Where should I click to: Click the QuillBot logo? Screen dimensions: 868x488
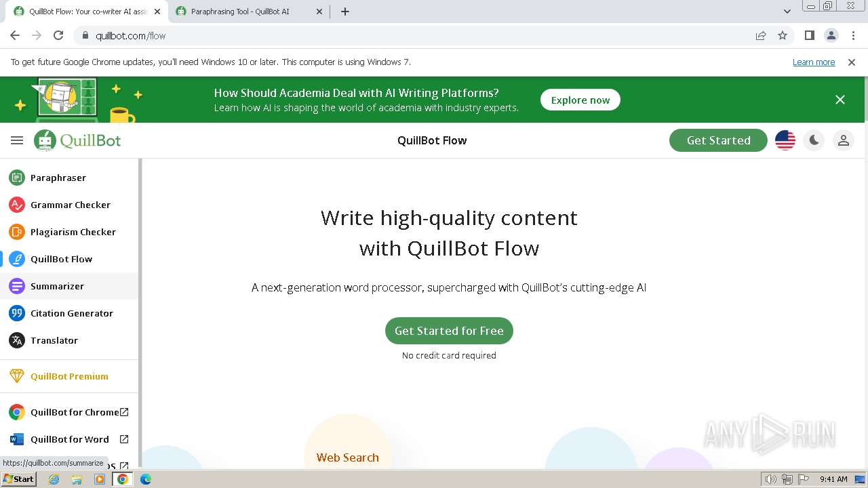77,140
